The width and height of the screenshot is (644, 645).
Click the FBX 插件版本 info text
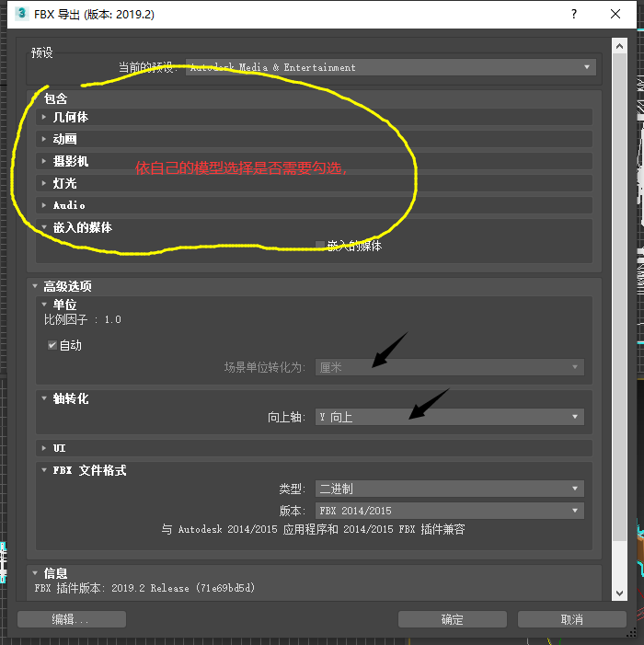144,588
